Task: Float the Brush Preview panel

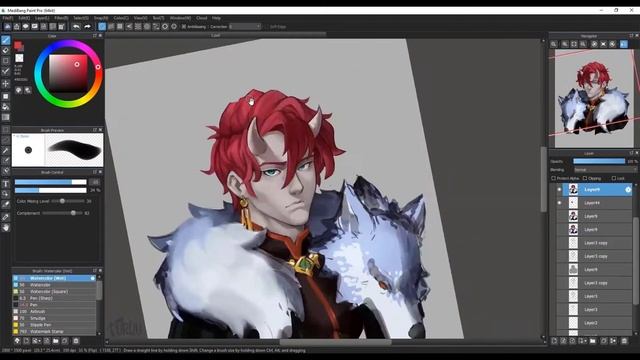Action: pos(95,130)
